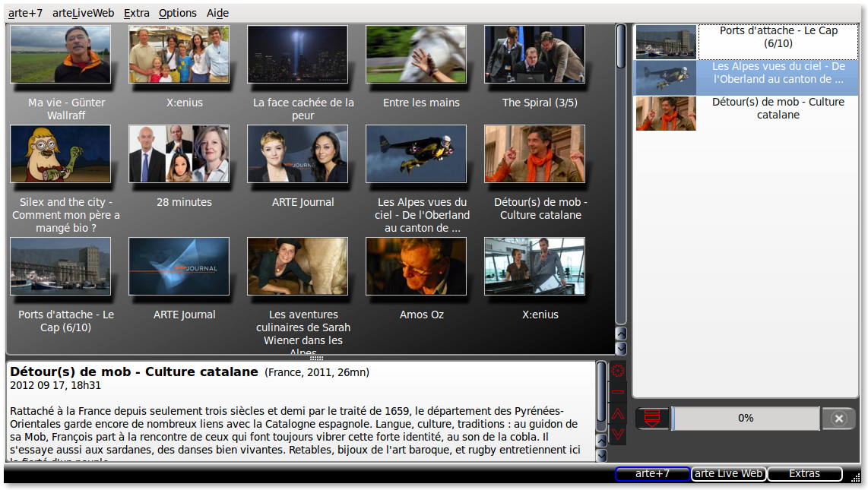Select The Spiral (3/5) video thumbnail
The height and width of the screenshot is (490, 868).
pyautogui.click(x=534, y=55)
